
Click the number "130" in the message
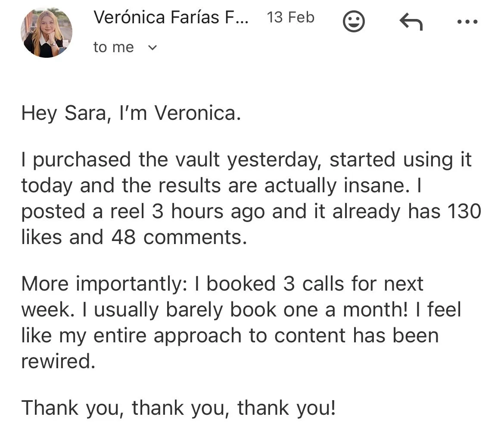pos(464,212)
